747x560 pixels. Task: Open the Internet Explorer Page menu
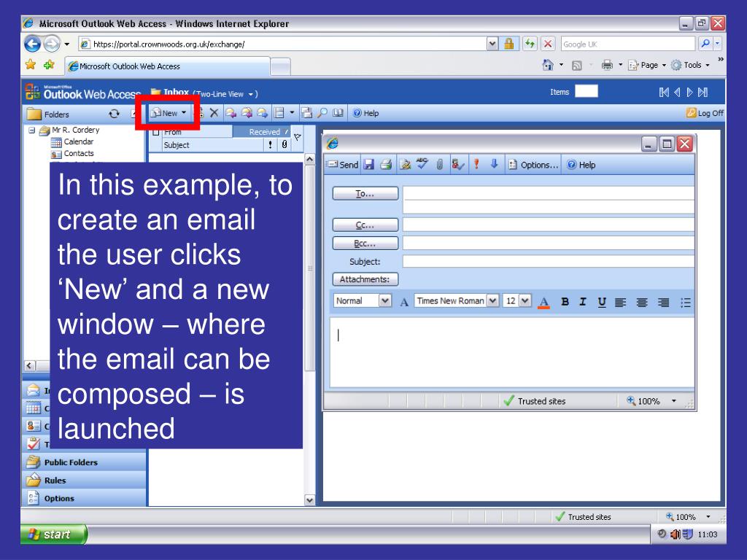pos(646,65)
